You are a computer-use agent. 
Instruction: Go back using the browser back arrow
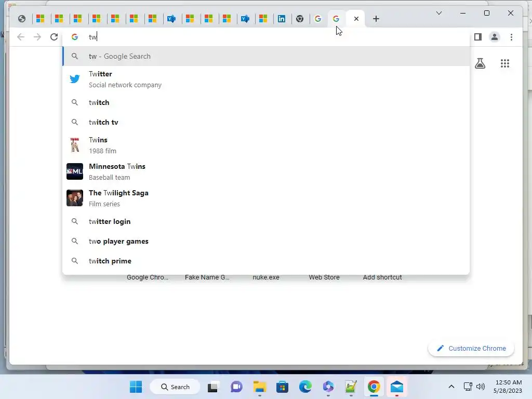[21, 37]
